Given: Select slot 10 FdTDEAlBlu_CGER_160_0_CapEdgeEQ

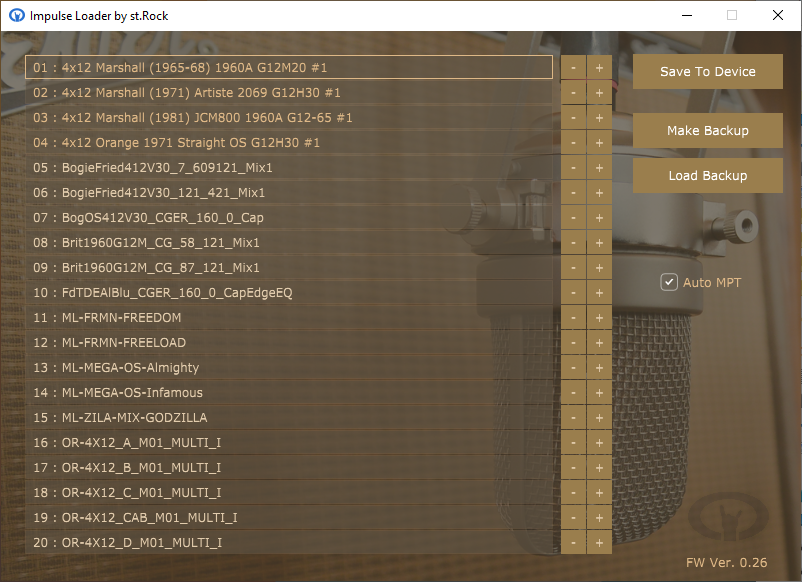Looking at the screenshot, I should click(x=289, y=293).
